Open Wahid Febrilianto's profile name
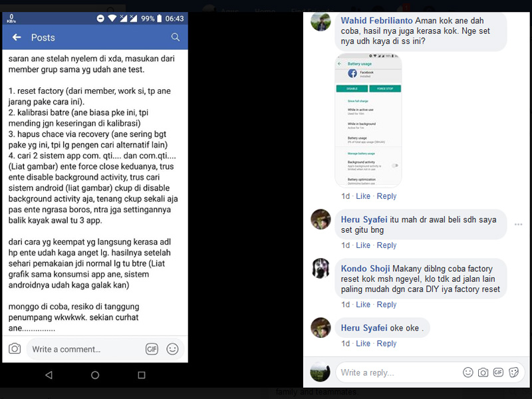This screenshot has width=532, height=399. [x=376, y=21]
